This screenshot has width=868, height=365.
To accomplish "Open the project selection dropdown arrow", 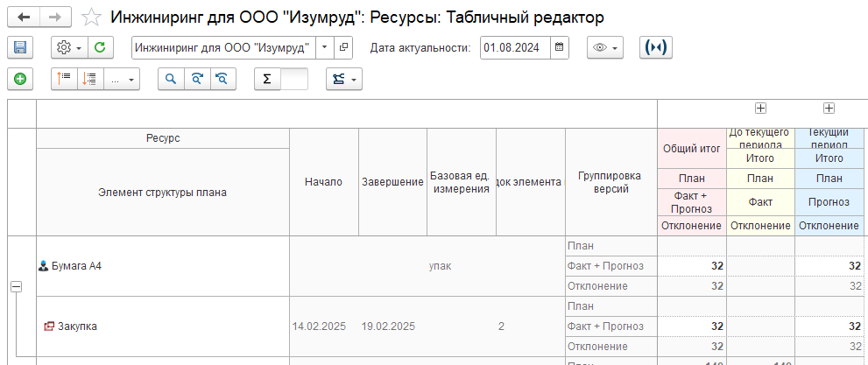I will [x=326, y=47].
